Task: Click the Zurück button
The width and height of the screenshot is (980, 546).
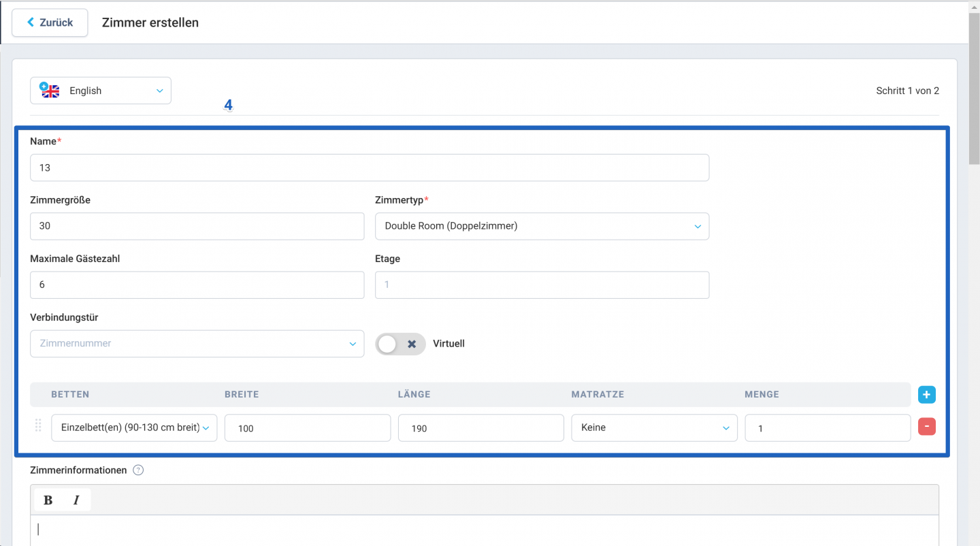Action: coord(50,22)
